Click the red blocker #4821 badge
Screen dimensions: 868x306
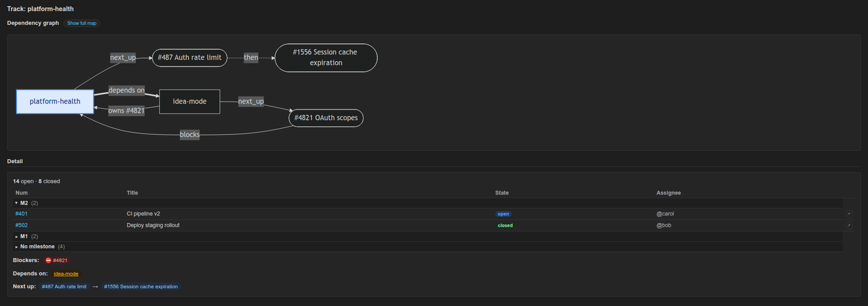[x=56, y=260]
